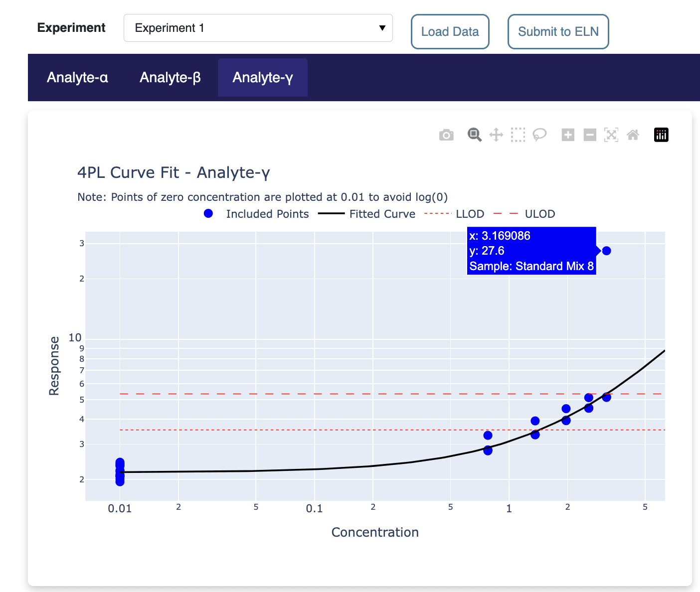The image size is (700, 592).
Task: Select the Pan tool in modebar
Action: (496, 135)
